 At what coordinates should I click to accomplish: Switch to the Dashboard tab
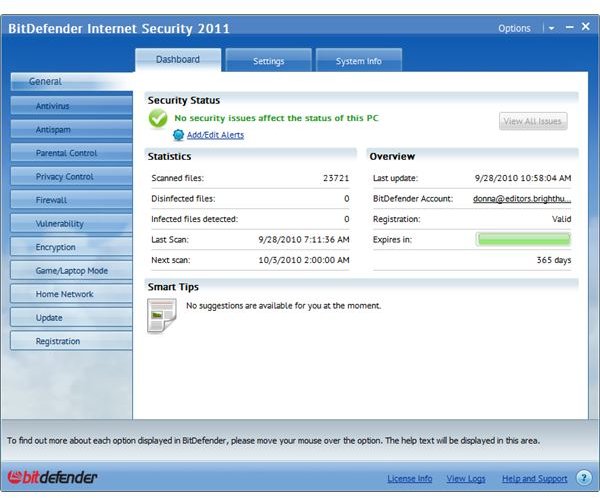[178, 60]
